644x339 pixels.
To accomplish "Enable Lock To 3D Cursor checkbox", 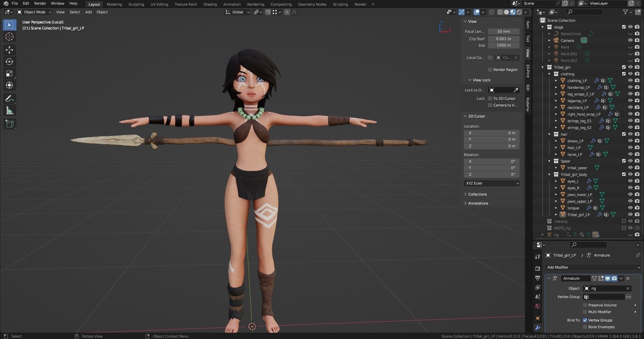I will click(490, 98).
